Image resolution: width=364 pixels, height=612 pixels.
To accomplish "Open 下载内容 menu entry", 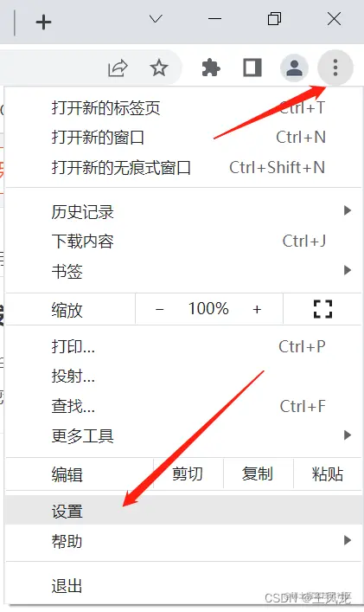I will pyautogui.click(x=183, y=242).
